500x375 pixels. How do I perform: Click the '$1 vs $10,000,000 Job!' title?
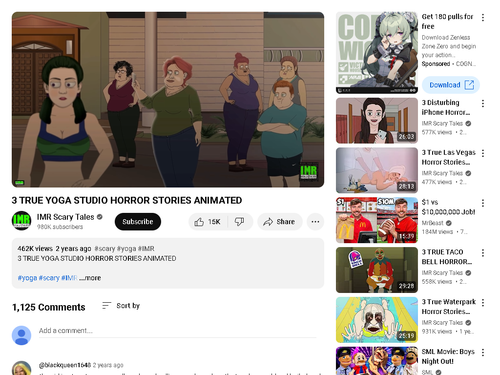(x=448, y=207)
